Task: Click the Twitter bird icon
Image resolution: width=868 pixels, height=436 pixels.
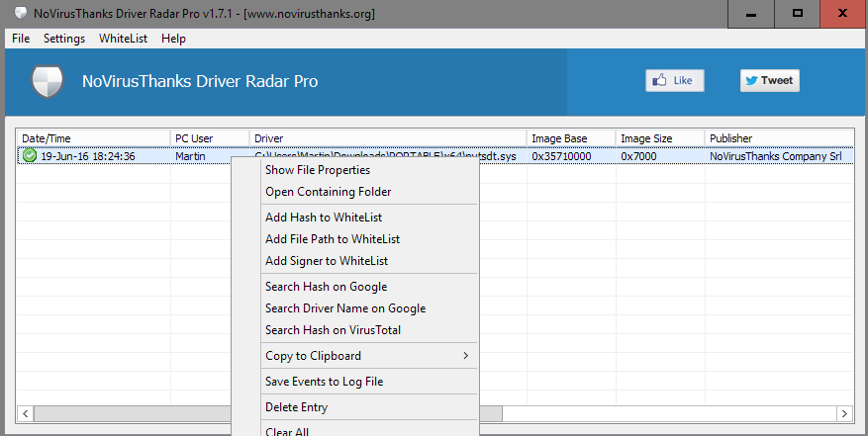Action: [x=751, y=81]
